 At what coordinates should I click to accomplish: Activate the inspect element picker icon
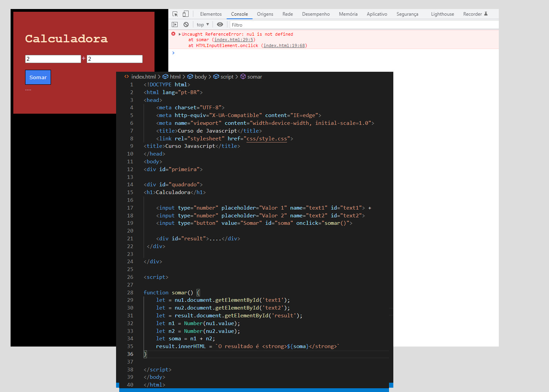click(175, 14)
